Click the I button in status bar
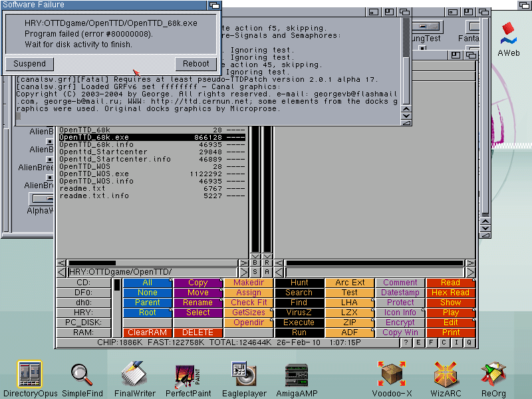 point(456,342)
